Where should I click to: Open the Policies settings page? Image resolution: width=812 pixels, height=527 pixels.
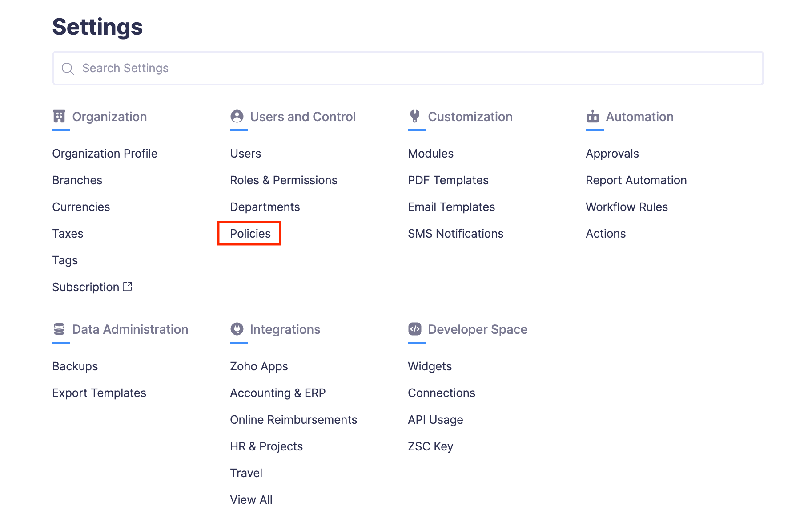tap(250, 234)
